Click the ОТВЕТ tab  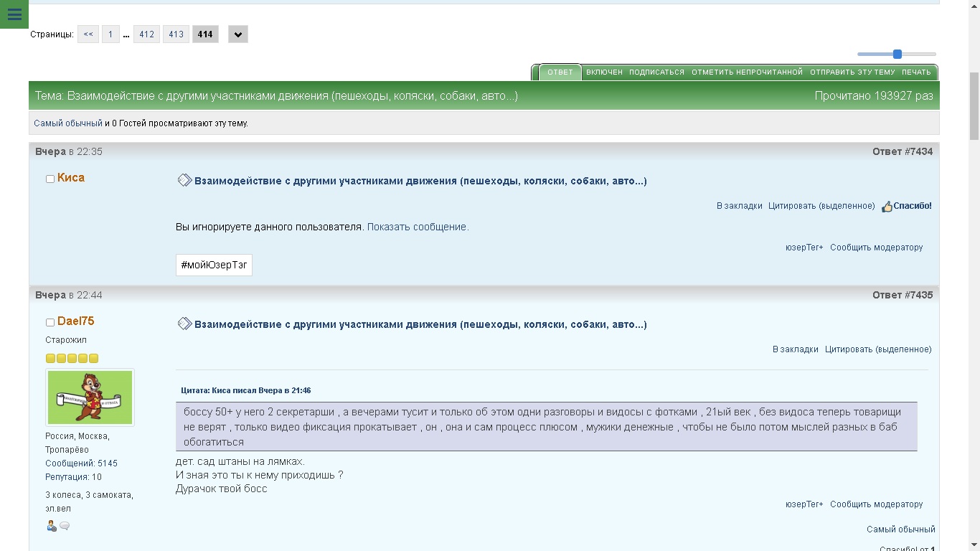[560, 72]
